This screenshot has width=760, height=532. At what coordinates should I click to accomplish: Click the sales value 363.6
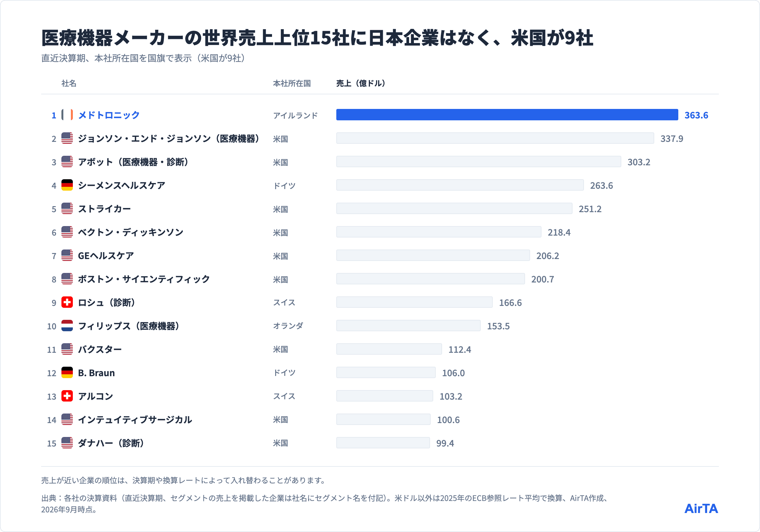click(696, 115)
